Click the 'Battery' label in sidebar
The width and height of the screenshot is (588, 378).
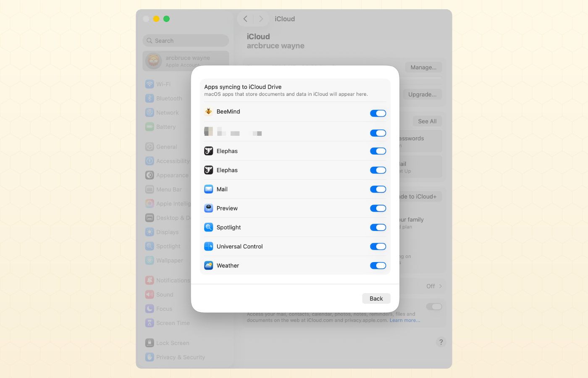point(166,127)
